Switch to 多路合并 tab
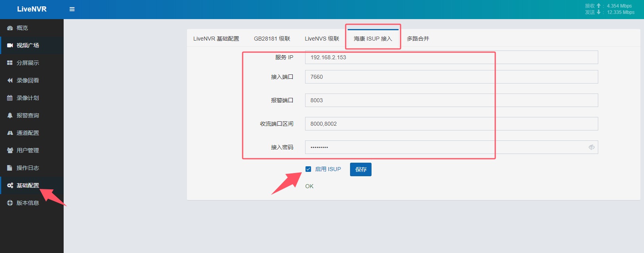 (x=418, y=39)
